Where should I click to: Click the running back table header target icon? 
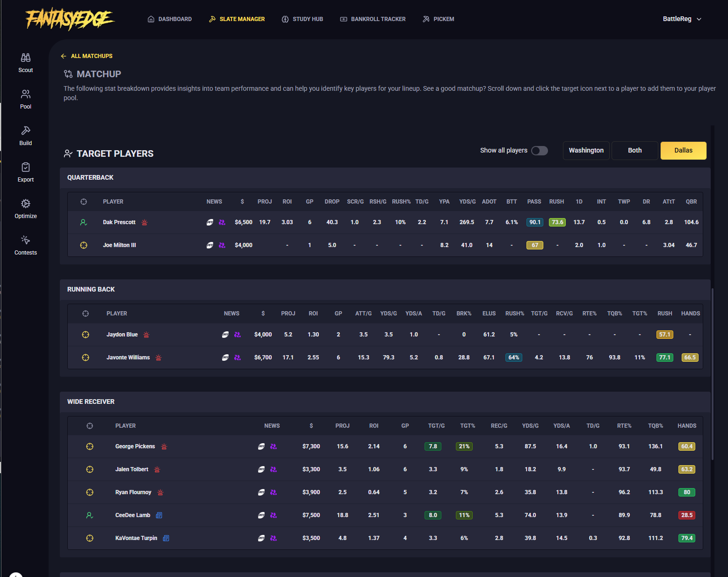(x=86, y=314)
